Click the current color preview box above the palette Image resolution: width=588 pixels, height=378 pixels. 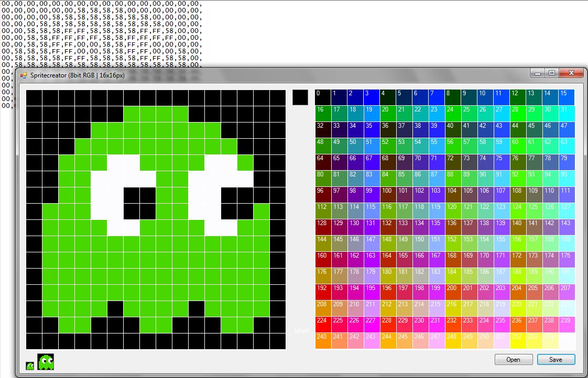pos(300,97)
